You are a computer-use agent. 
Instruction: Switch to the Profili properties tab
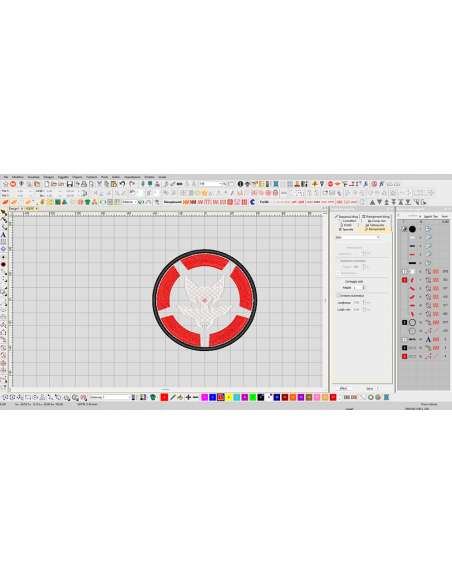coord(347,225)
